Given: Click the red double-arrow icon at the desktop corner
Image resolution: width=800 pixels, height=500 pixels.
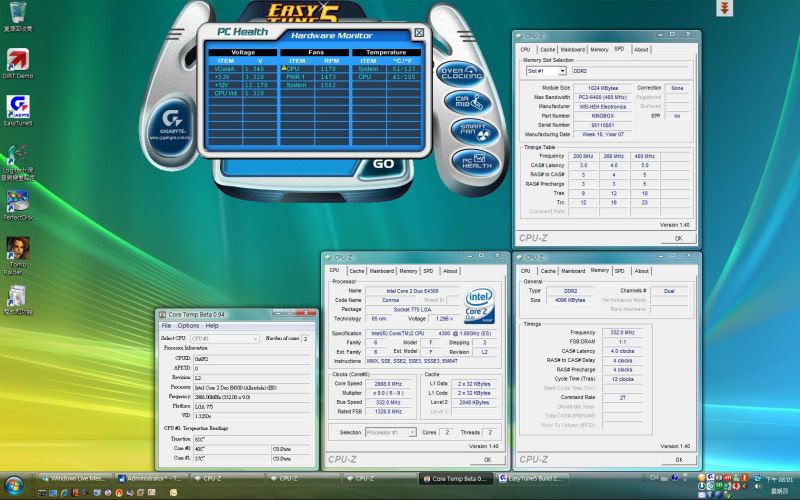Looking at the screenshot, I should tap(724, 8).
